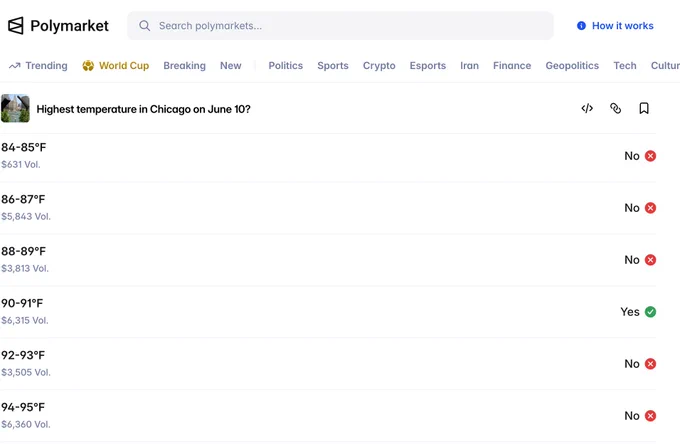The width and height of the screenshot is (680, 445).
Task: Click the Yes result text for 90-91°F
Action: click(630, 312)
